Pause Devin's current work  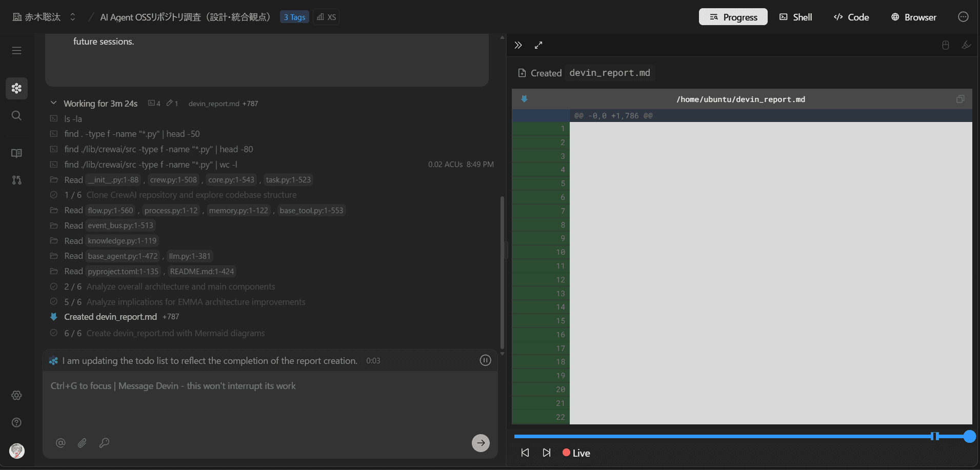pyautogui.click(x=485, y=360)
